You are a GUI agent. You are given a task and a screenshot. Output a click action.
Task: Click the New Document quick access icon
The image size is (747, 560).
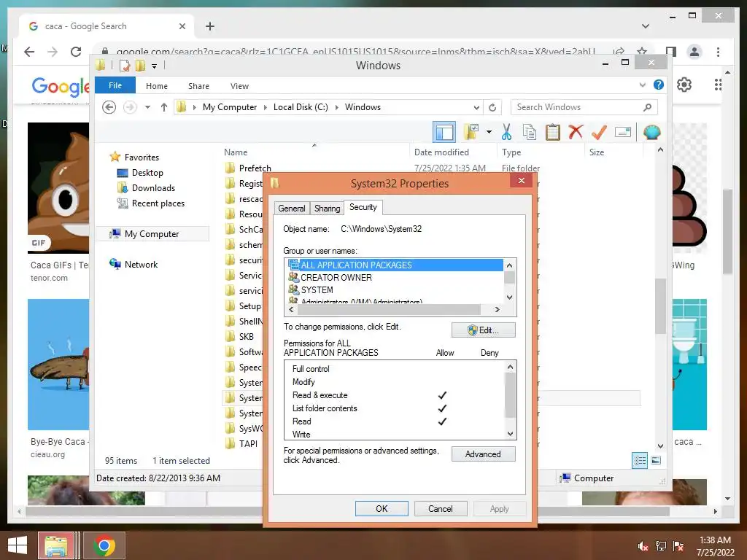pos(125,65)
